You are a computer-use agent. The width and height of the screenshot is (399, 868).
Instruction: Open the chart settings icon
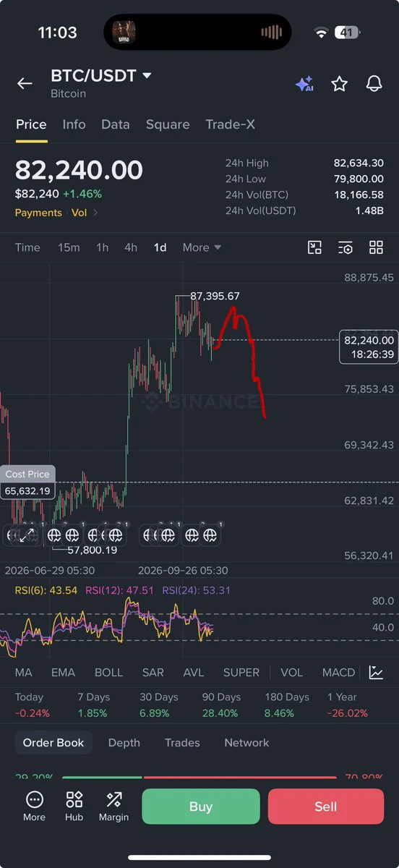pos(346,247)
